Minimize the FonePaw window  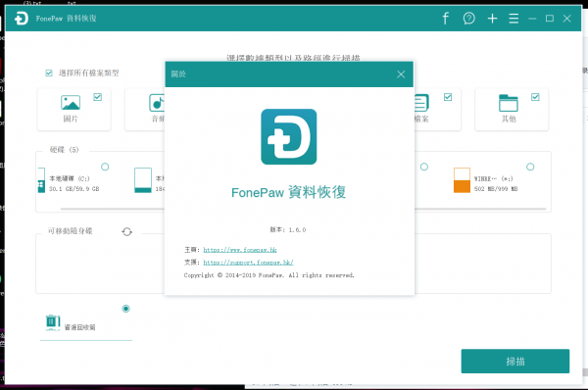(x=532, y=19)
